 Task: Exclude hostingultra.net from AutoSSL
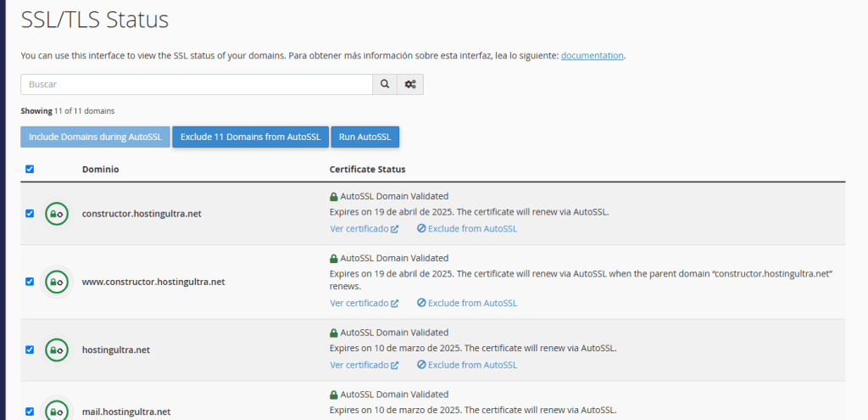point(467,365)
